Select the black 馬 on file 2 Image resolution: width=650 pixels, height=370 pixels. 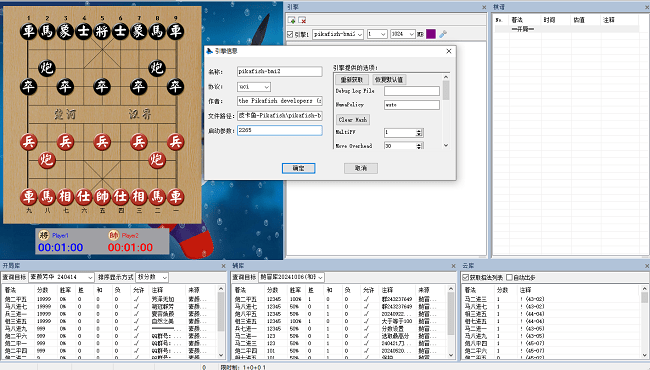coord(47,31)
